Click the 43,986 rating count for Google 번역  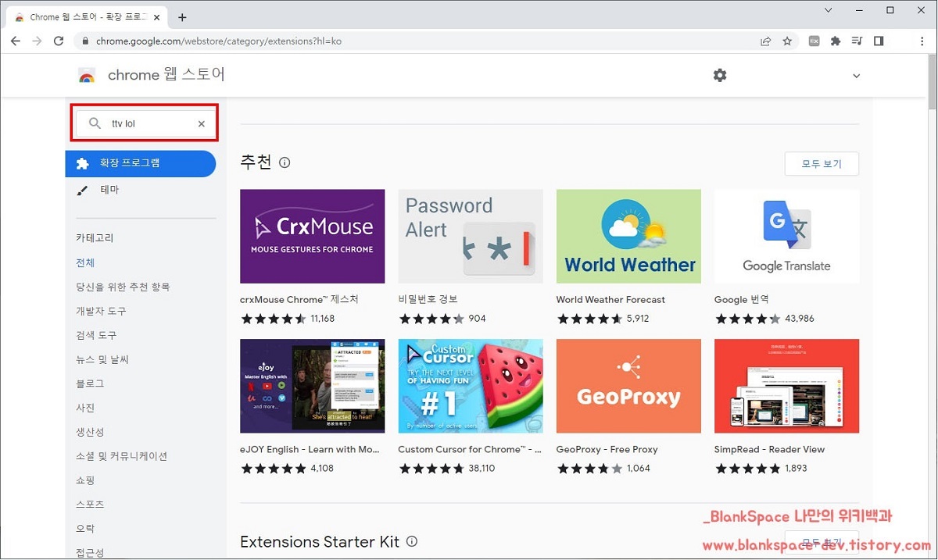pos(800,319)
